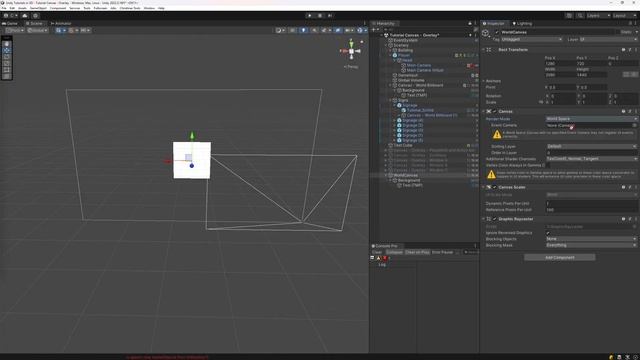Collapse the Rect Transform component
Image resolution: width=640 pixels, height=360 pixels.
point(484,49)
